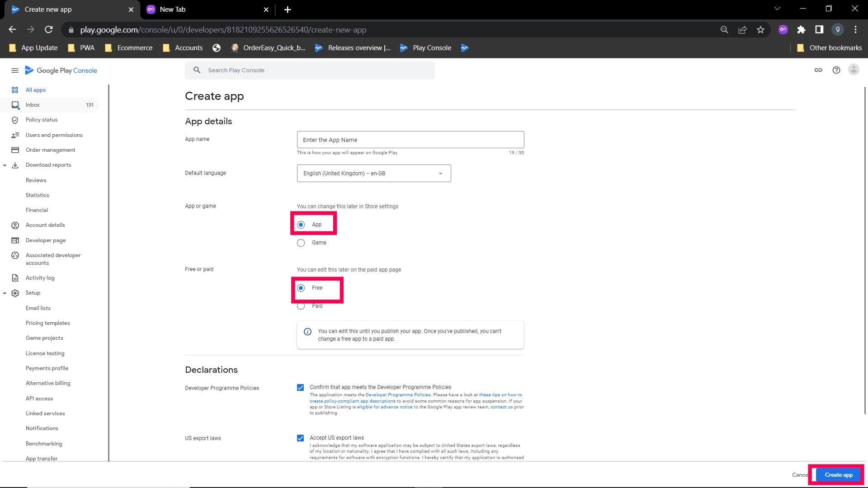The width and height of the screenshot is (868, 488).
Task: Click the Order management card icon
Action: [x=15, y=150]
